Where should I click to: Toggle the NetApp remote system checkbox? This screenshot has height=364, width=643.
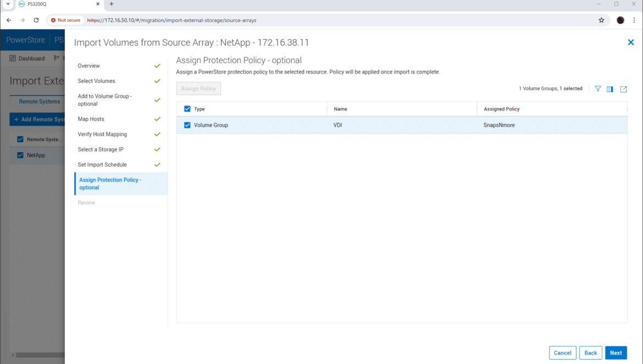pyautogui.click(x=20, y=155)
